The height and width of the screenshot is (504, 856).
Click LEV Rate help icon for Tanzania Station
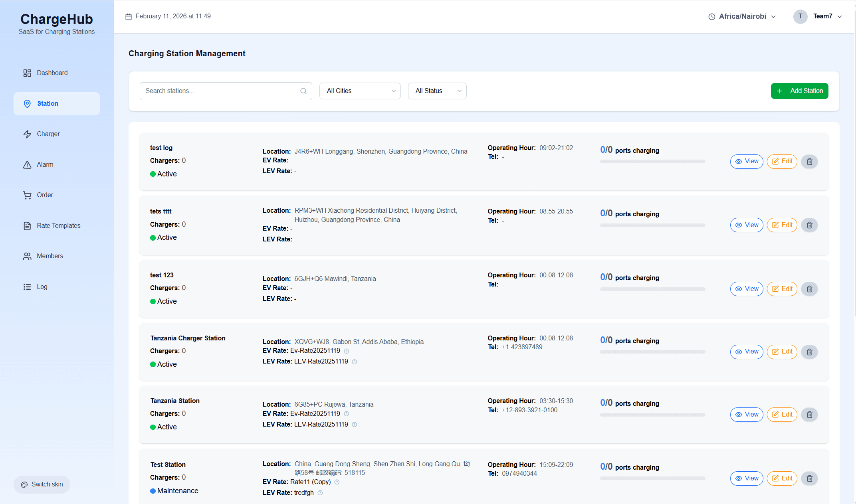coord(355,425)
